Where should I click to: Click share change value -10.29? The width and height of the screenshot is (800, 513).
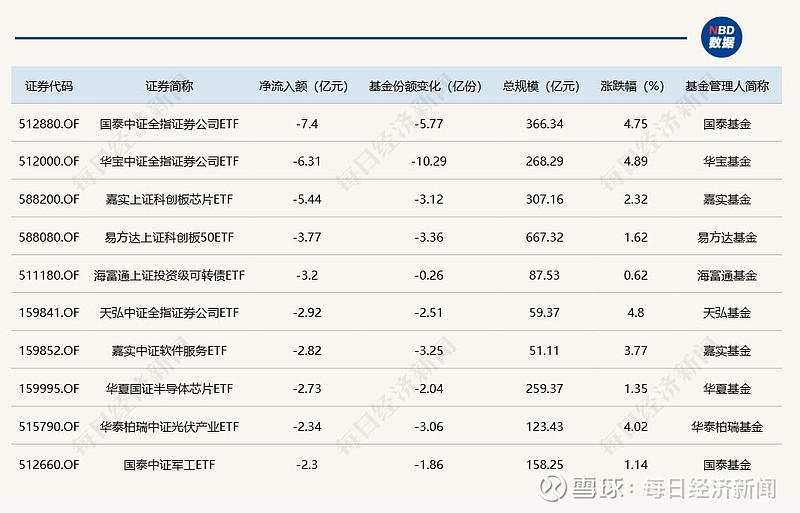point(429,162)
